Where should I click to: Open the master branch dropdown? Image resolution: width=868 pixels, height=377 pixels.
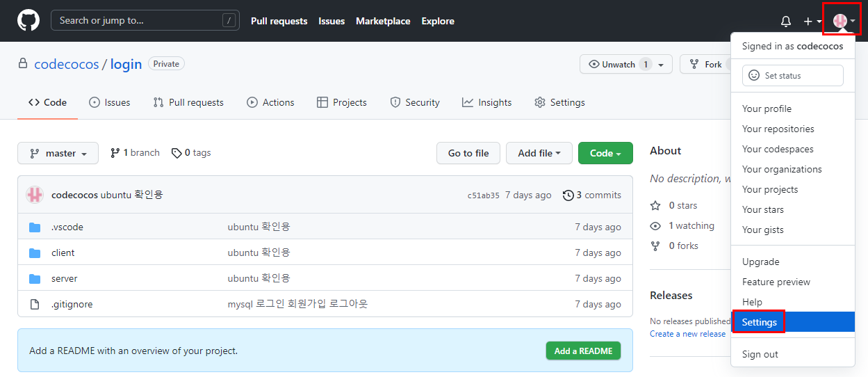(x=58, y=153)
